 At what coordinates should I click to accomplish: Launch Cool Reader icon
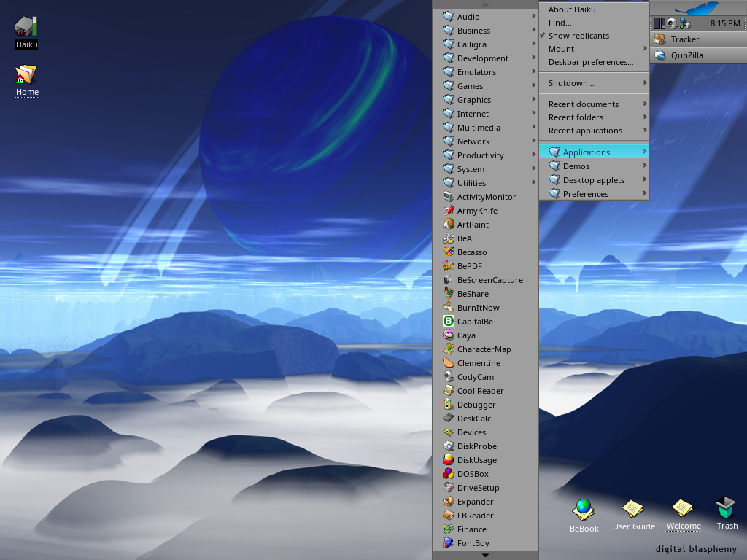[x=449, y=390]
